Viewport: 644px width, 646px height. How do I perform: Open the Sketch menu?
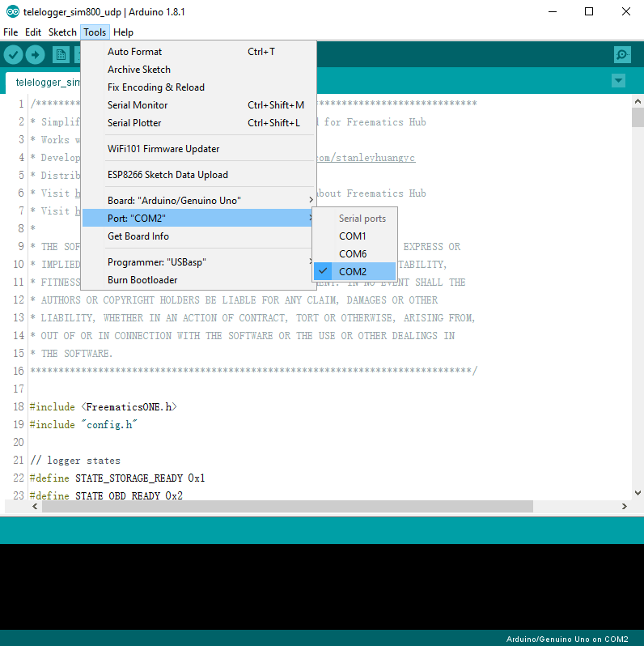pyautogui.click(x=62, y=32)
